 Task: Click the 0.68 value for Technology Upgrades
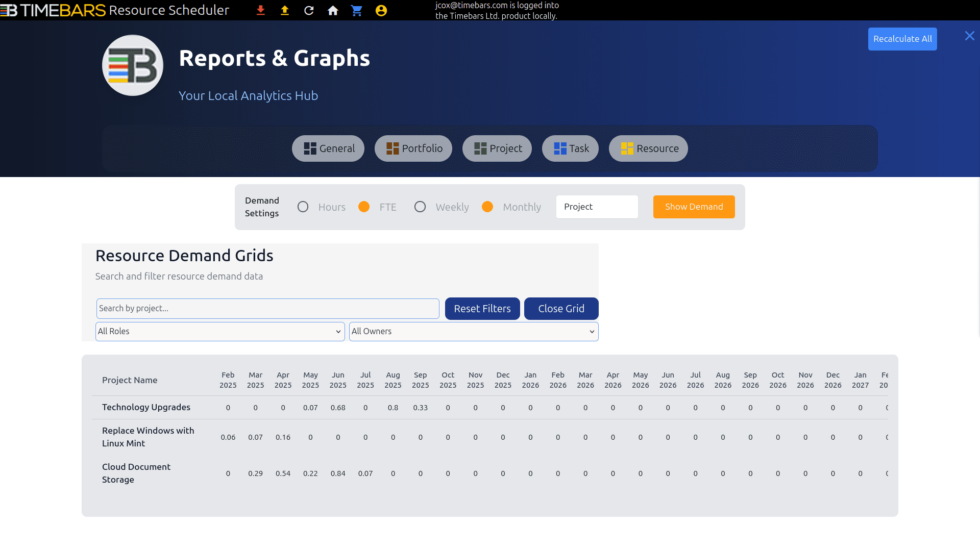pyautogui.click(x=338, y=408)
